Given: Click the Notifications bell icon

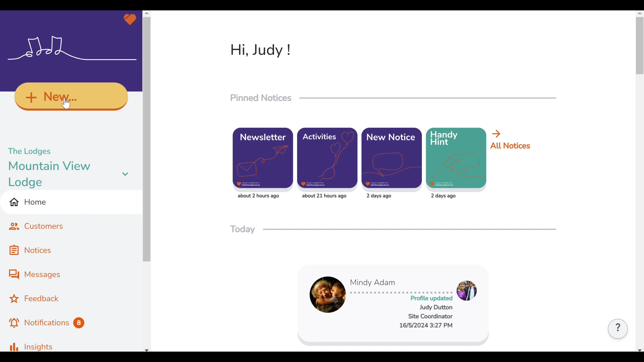Looking at the screenshot, I should pyautogui.click(x=14, y=323).
